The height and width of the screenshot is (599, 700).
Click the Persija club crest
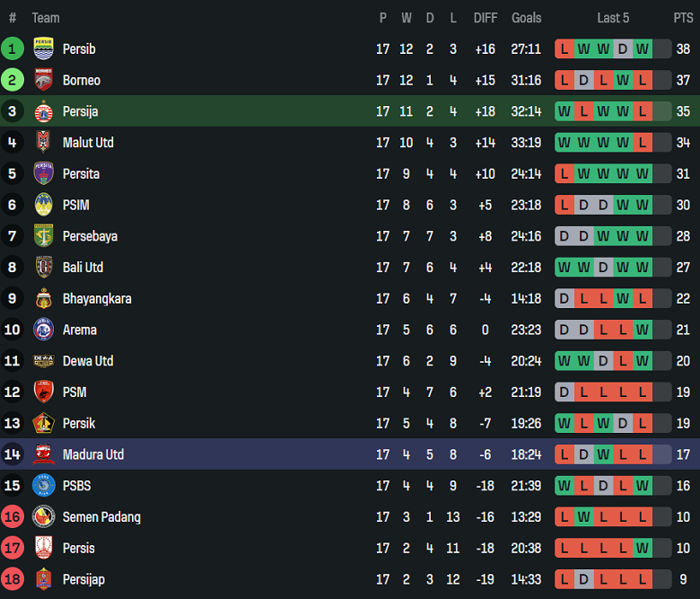(43, 111)
